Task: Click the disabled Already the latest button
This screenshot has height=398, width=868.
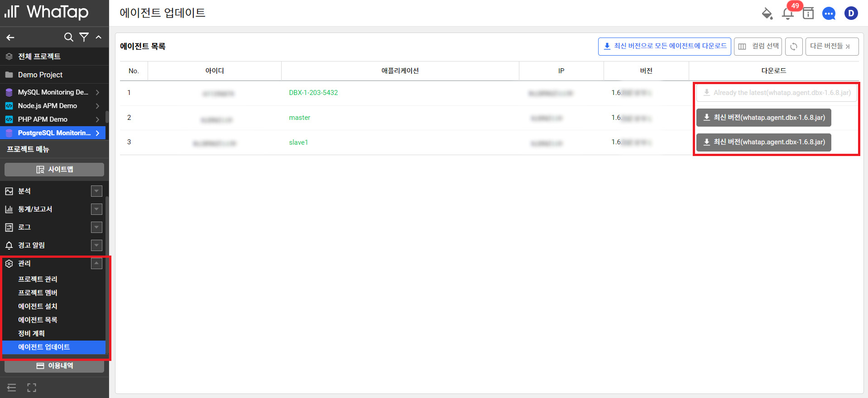Action: [x=777, y=93]
